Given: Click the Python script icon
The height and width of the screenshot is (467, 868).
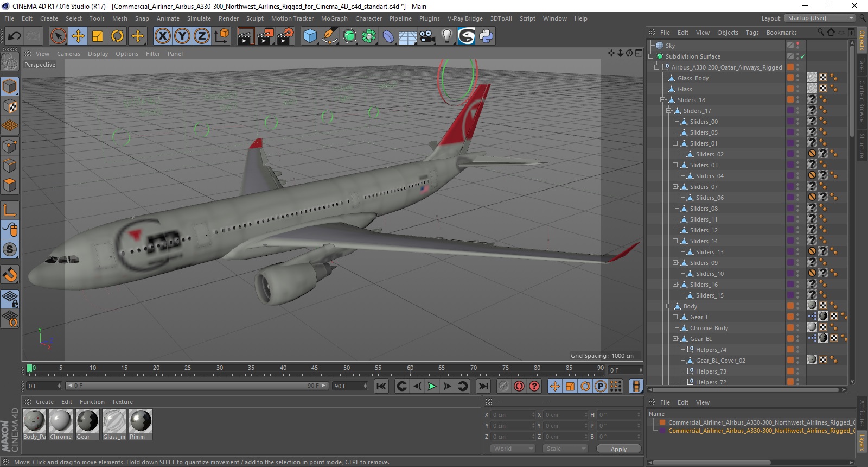Looking at the screenshot, I should [486, 36].
